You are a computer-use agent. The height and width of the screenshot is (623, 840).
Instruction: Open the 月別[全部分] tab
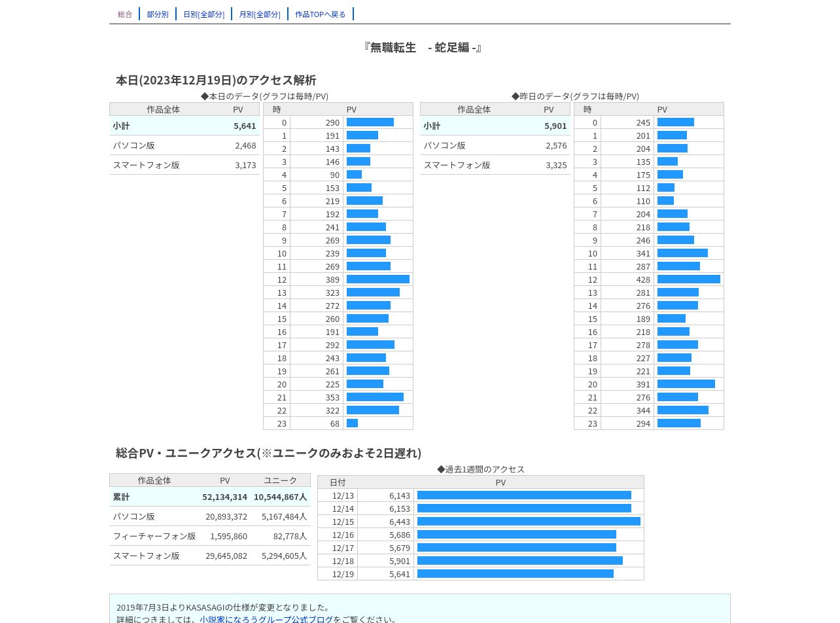pos(260,14)
